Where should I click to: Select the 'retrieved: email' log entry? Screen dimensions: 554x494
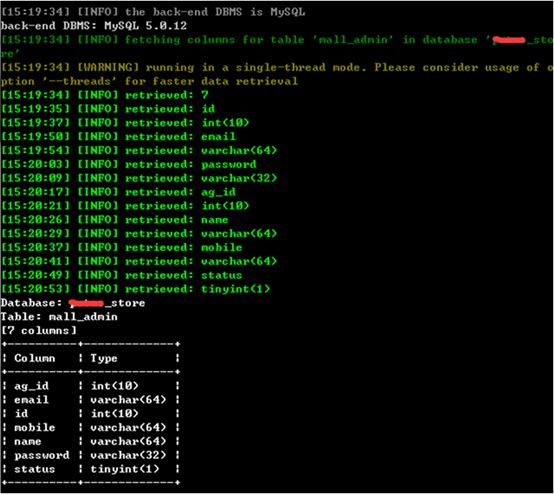[118, 136]
